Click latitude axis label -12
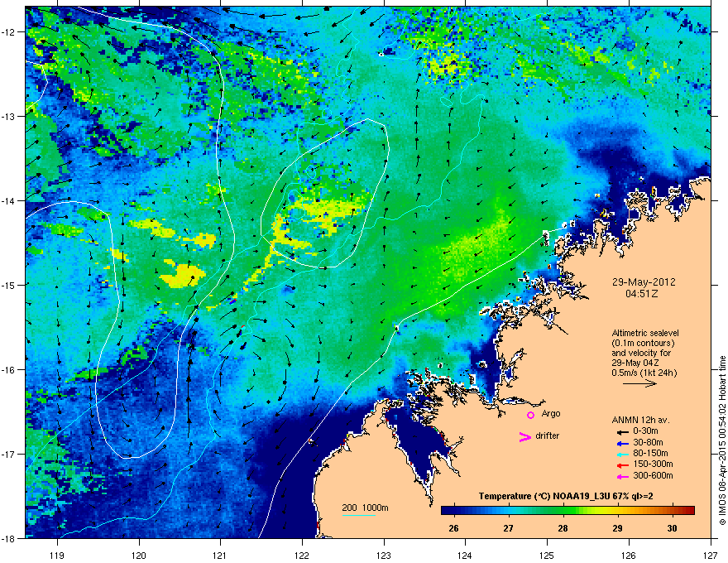This screenshot has height=563, width=728. pyautogui.click(x=9, y=32)
